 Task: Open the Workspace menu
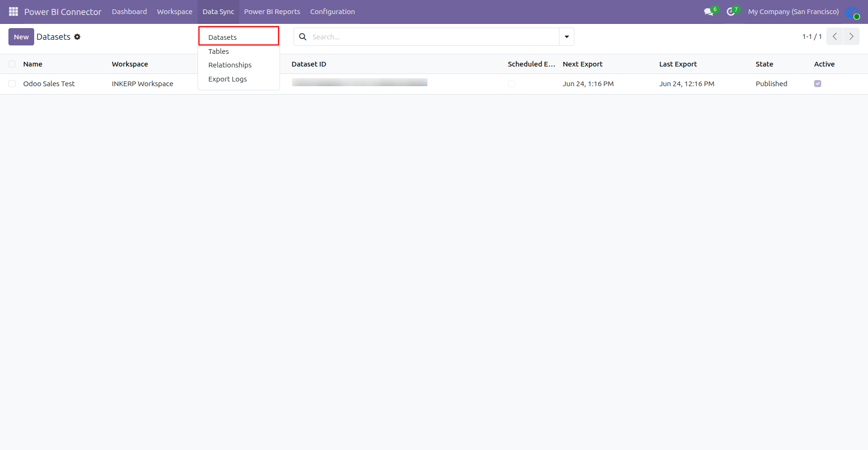(175, 12)
